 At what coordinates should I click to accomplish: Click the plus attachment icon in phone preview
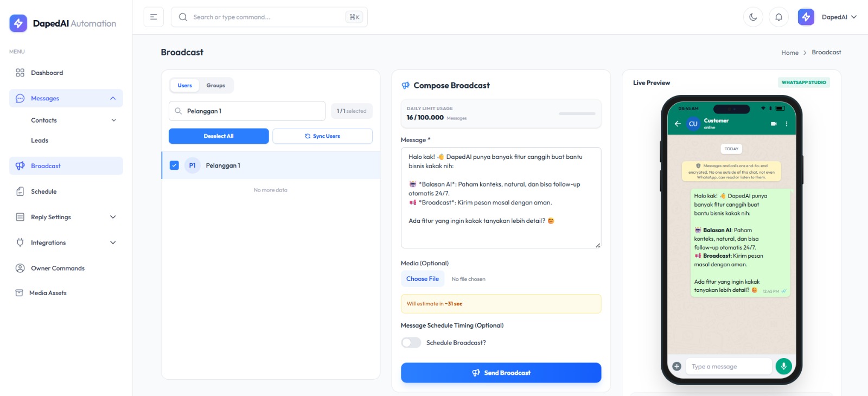coord(676,366)
